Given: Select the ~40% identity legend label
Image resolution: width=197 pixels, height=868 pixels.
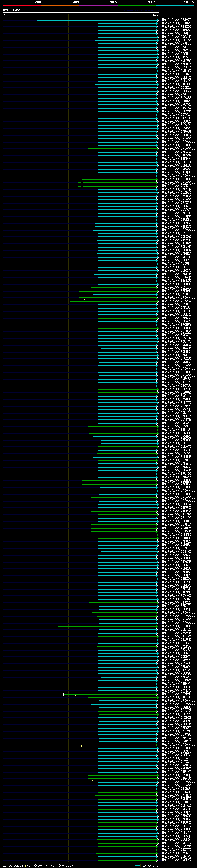Looking at the screenshot, I should point(75,2).
